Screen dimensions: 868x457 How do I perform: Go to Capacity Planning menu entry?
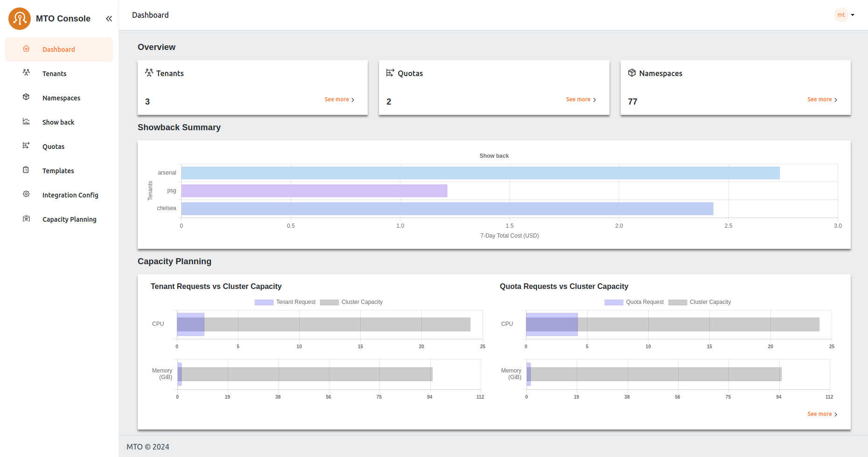[69, 219]
